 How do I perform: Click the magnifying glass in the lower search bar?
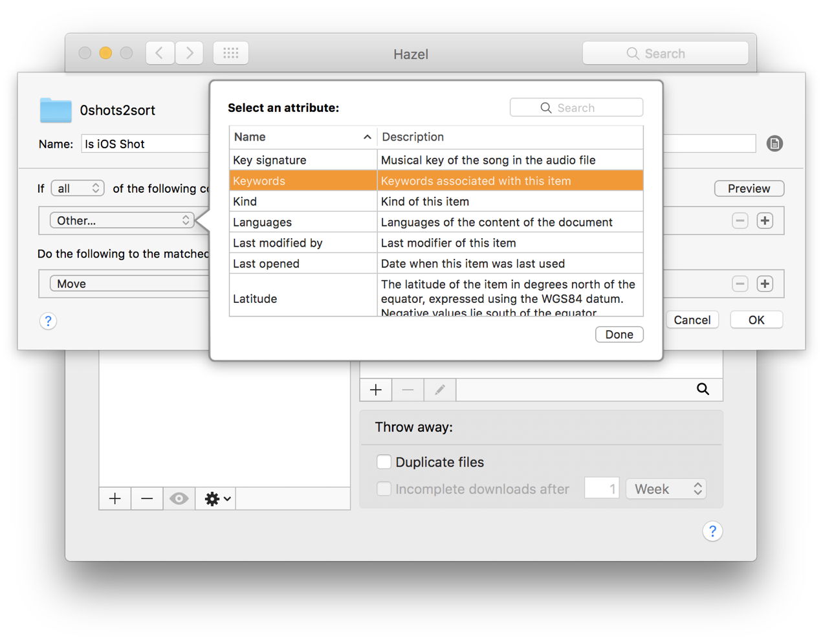(x=703, y=390)
